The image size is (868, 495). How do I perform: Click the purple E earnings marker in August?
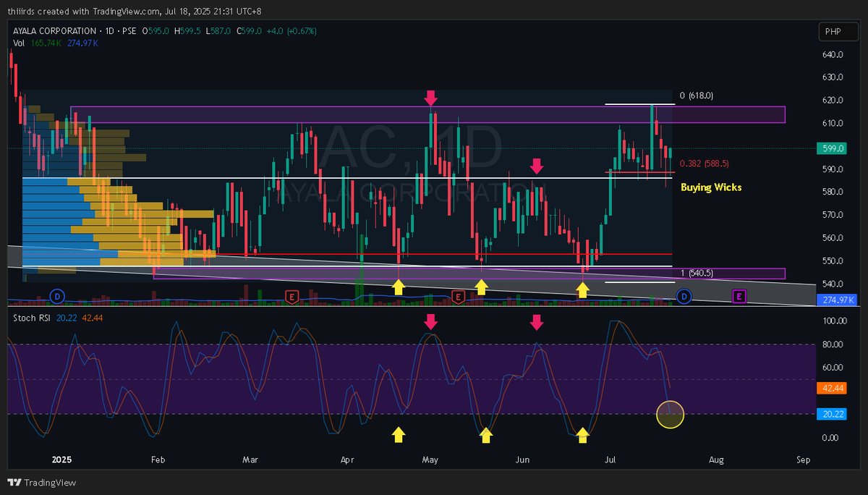[x=739, y=296]
